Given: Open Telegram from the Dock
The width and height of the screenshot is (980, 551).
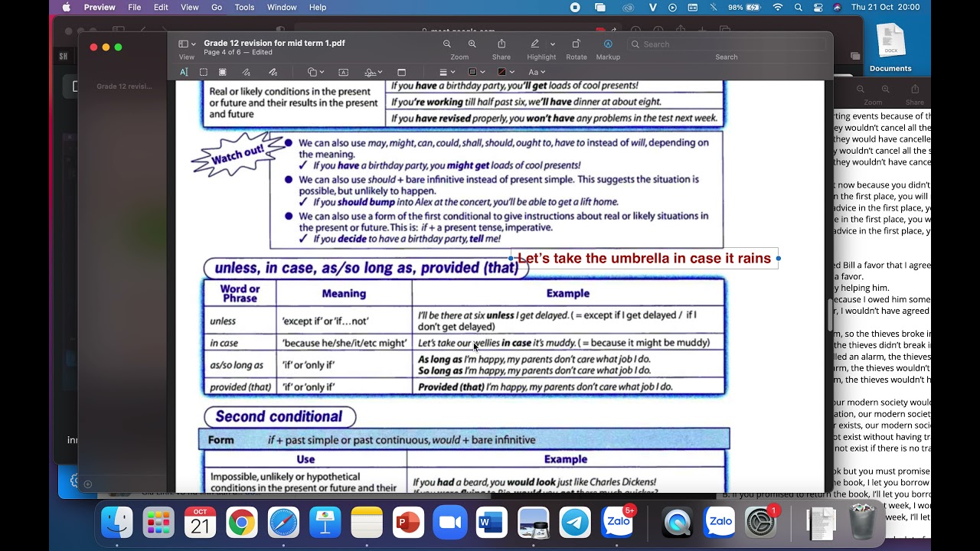Looking at the screenshot, I should click(x=575, y=523).
